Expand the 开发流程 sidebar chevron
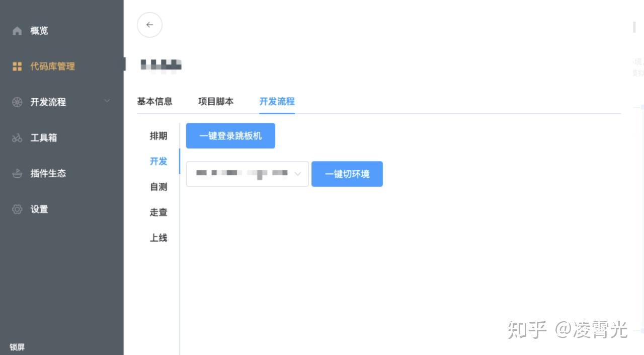 [x=107, y=101]
